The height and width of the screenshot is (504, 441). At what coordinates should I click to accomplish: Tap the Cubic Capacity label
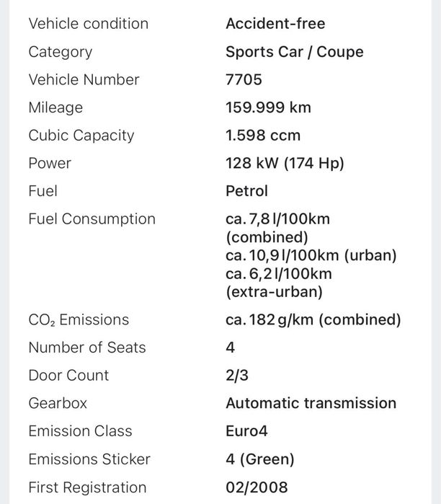(x=81, y=136)
